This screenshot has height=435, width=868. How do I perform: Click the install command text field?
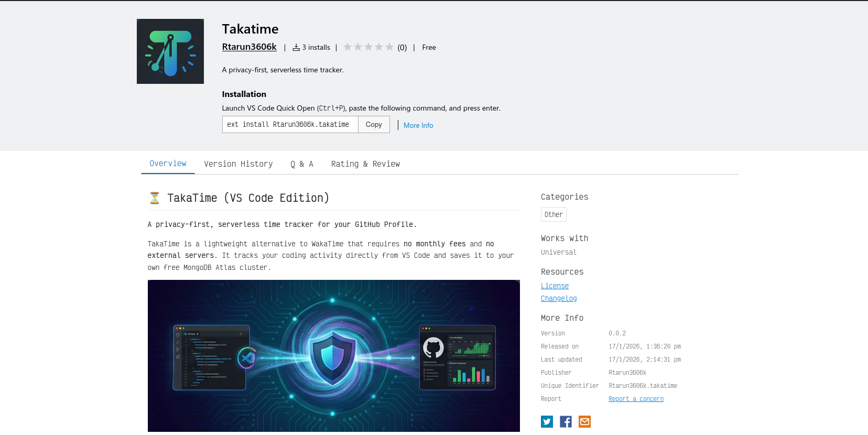coord(290,124)
